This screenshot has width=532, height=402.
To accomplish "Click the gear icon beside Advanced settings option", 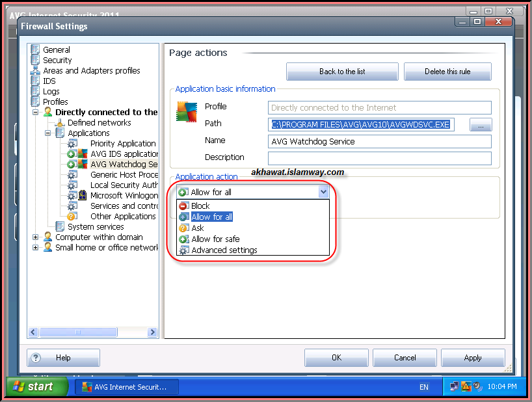I will [x=184, y=250].
